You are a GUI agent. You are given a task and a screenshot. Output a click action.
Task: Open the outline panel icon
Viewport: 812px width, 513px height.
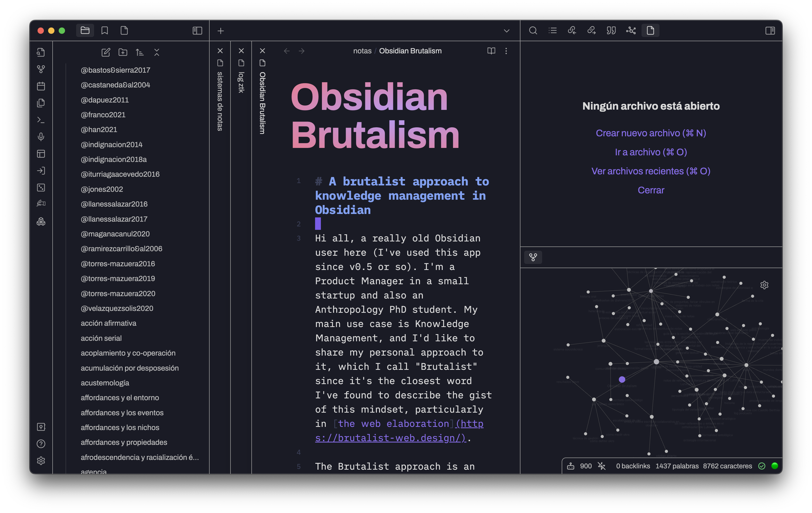tap(552, 31)
